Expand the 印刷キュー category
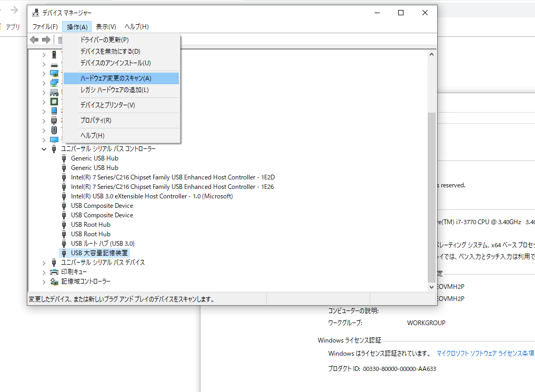The image size is (535, 392). [44, 272]
